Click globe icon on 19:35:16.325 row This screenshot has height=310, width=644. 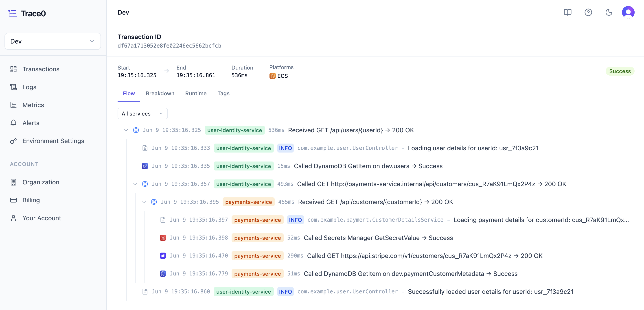(x=136, y=130)
